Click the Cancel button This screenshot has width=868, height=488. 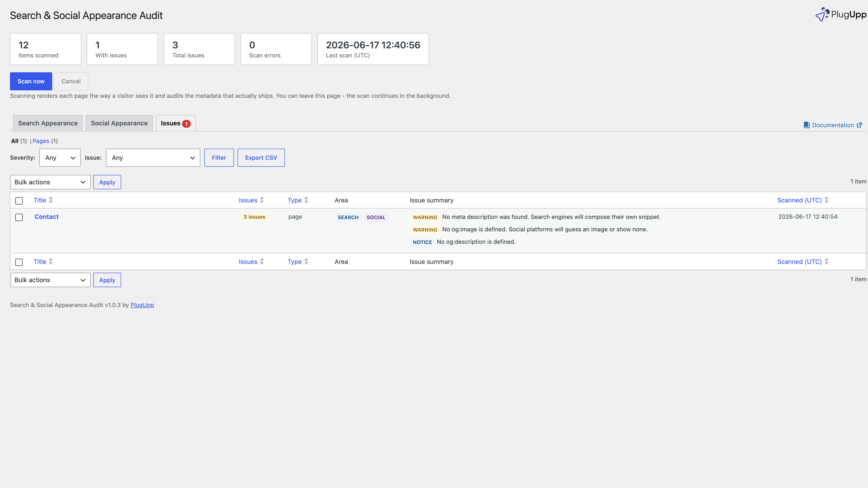[x=71, y=81]
